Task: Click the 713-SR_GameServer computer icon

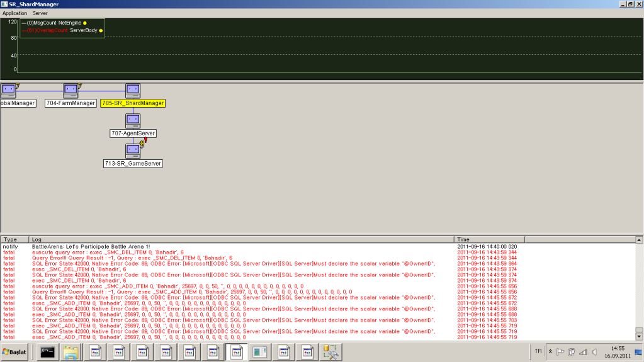Action: 132,150
